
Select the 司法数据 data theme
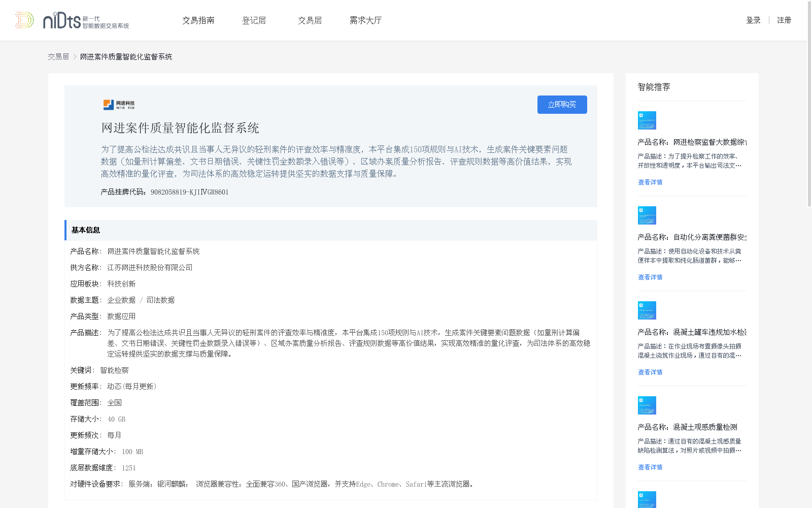point(160,300)
